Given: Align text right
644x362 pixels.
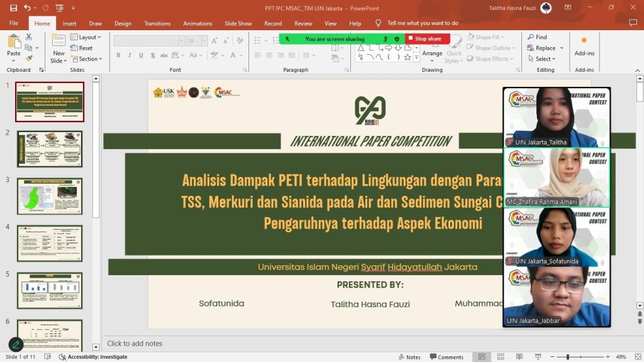Looking at the screenshot, I should (280, 55).
